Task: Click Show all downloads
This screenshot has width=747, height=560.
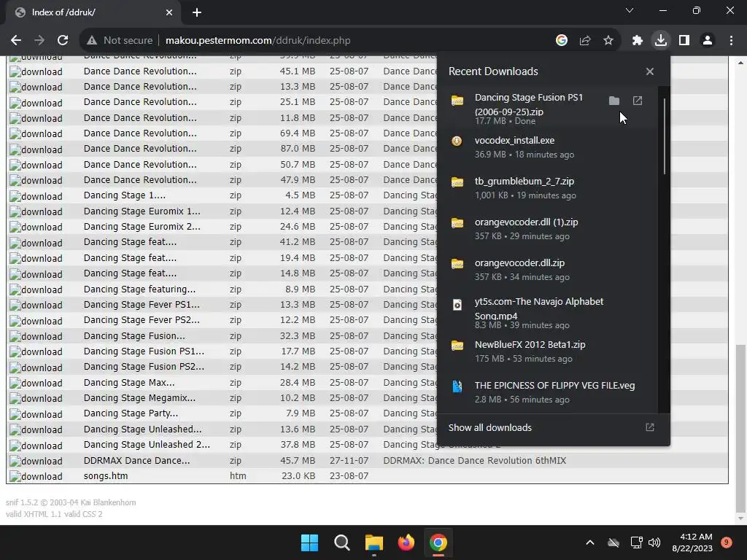Action: [489, 427]
